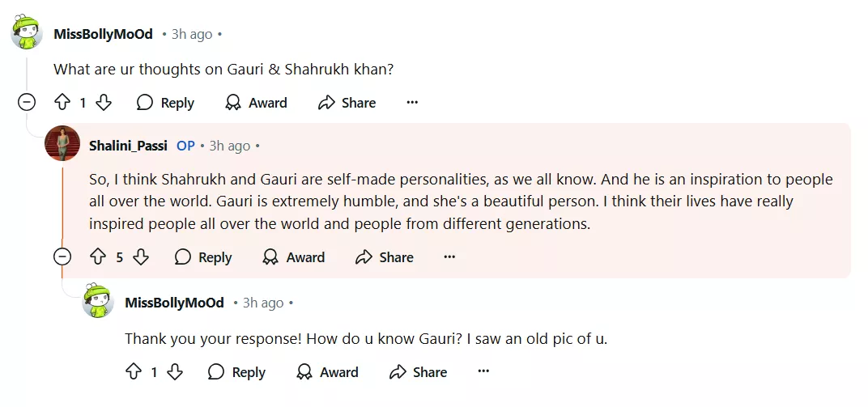Open more options on the top comment
This screenshot has width=868, height=407.
(412, 103)
